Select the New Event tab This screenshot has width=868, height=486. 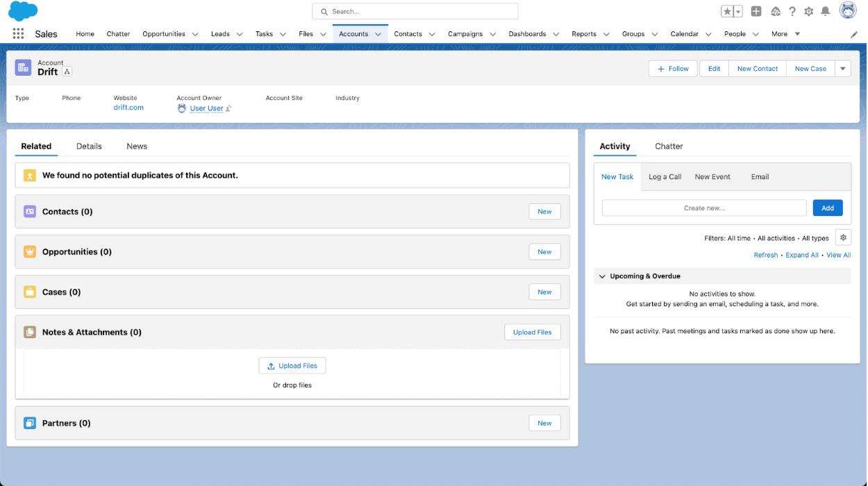coord(712,177)
